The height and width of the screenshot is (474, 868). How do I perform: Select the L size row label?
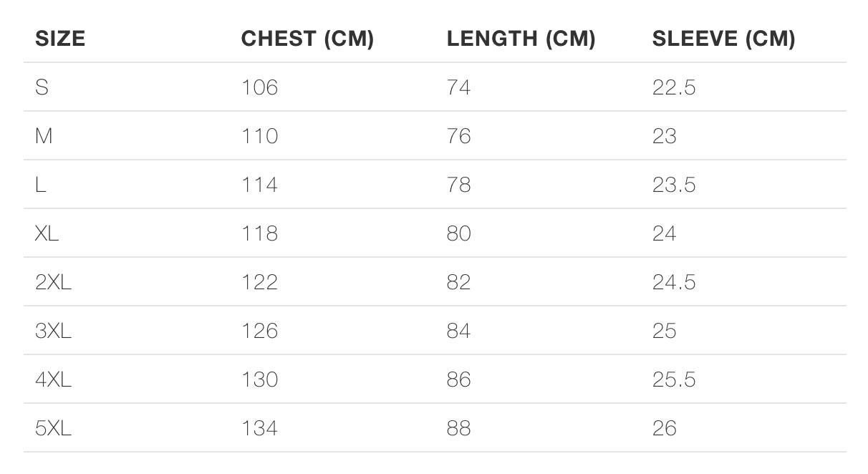pyautogui.click(x=41, y=185)
